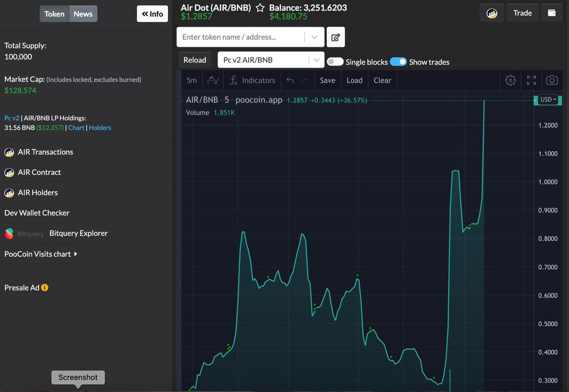The width and height of the screenshot is (569, 392).
Task: Open the LP Chart link
Action: click(76, 128)
